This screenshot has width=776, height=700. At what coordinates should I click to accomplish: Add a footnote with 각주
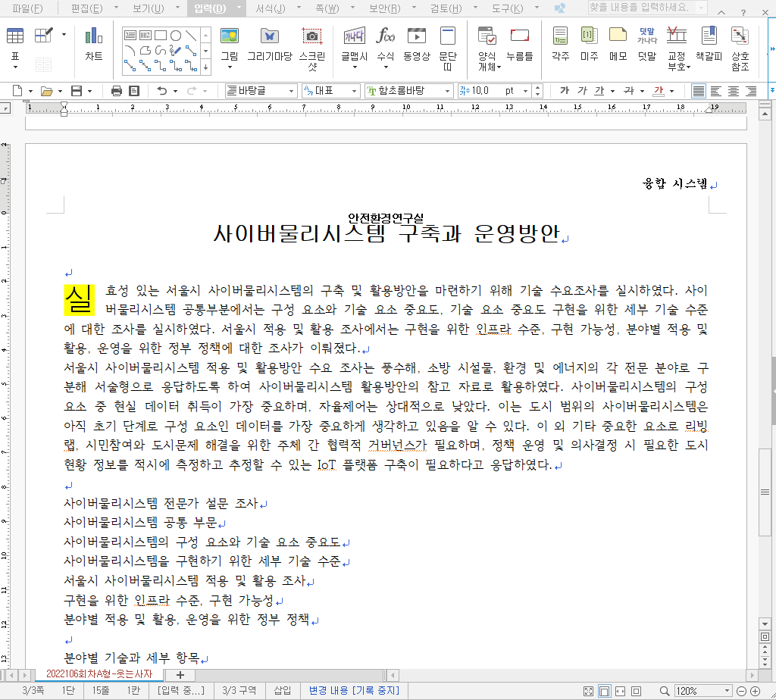click(560, 45)
